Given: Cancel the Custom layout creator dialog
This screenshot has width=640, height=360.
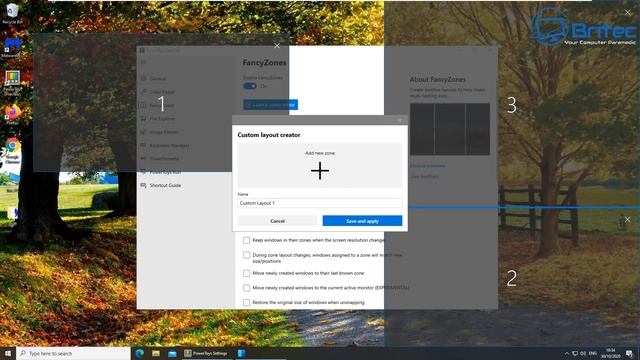Looking at the screenshot, I should tap(277, 221).
